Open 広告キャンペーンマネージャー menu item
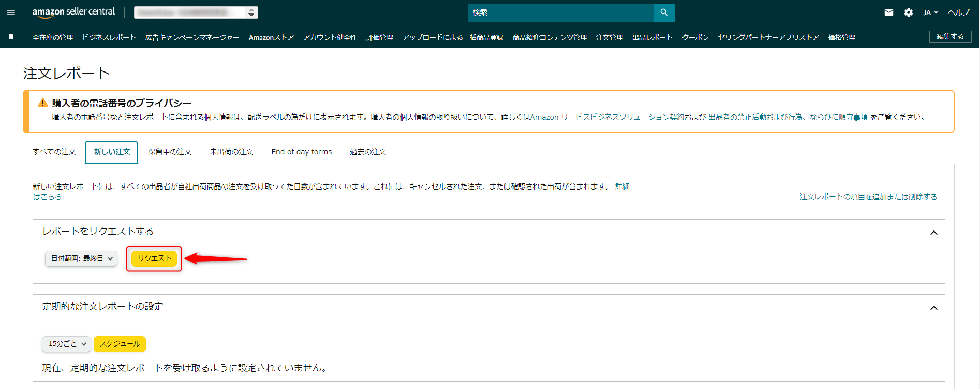The height and width of the screenshot is (389, 980). [192, 37]
